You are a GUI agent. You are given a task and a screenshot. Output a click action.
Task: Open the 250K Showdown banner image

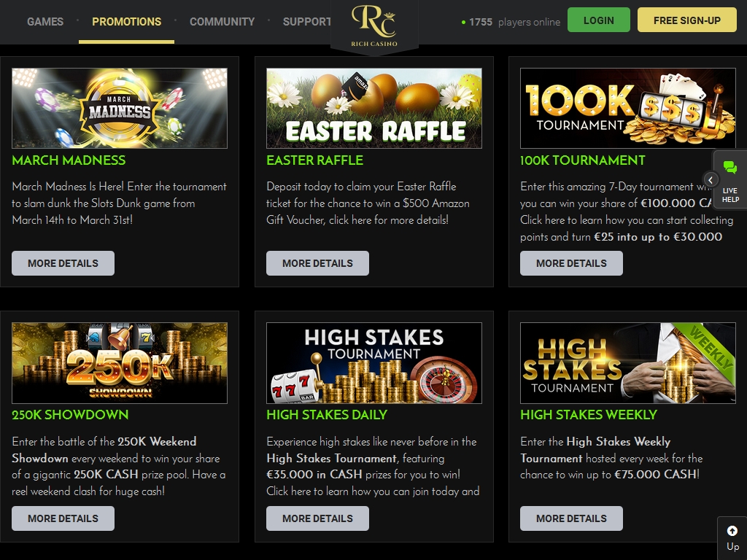(x=120, y=363)
